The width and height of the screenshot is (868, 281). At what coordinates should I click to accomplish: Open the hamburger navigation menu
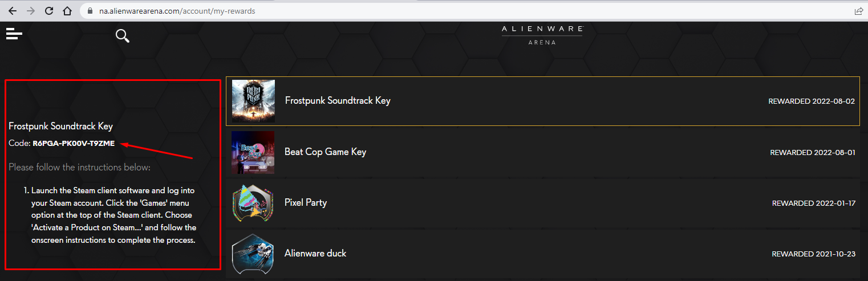coord(14,34)
